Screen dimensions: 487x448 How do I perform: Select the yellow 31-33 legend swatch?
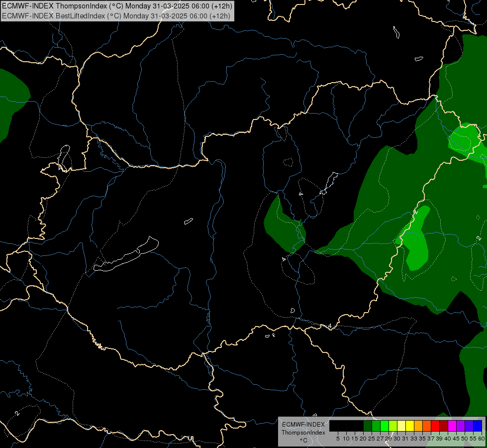click(410, 426)
